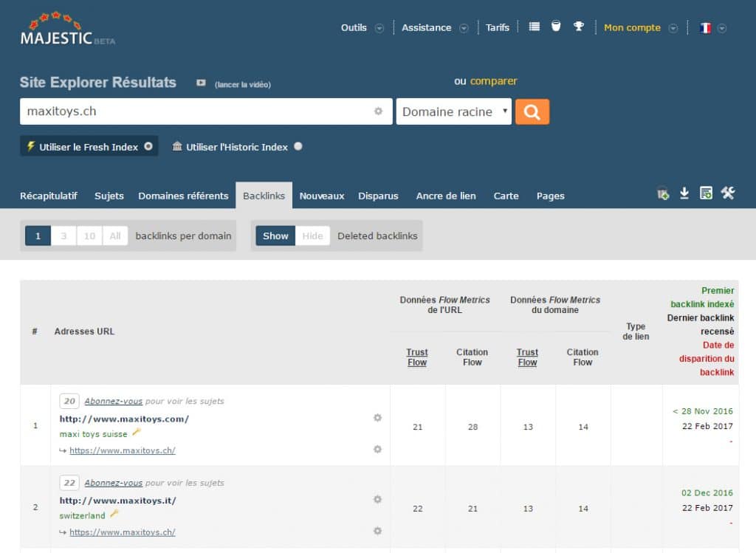
Task: Click gear icon beside row 1 target link
Action: [x=377, y=450]
